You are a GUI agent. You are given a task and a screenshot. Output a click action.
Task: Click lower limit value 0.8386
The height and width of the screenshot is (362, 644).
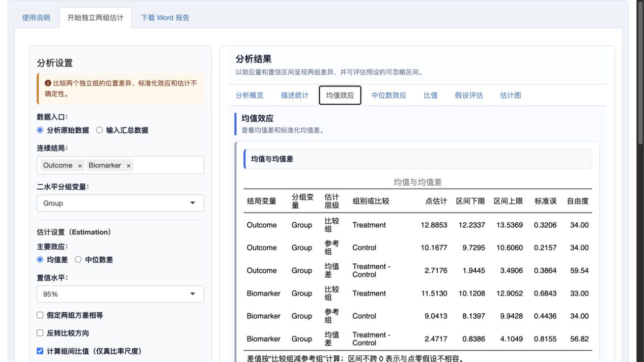coord(473,339)
